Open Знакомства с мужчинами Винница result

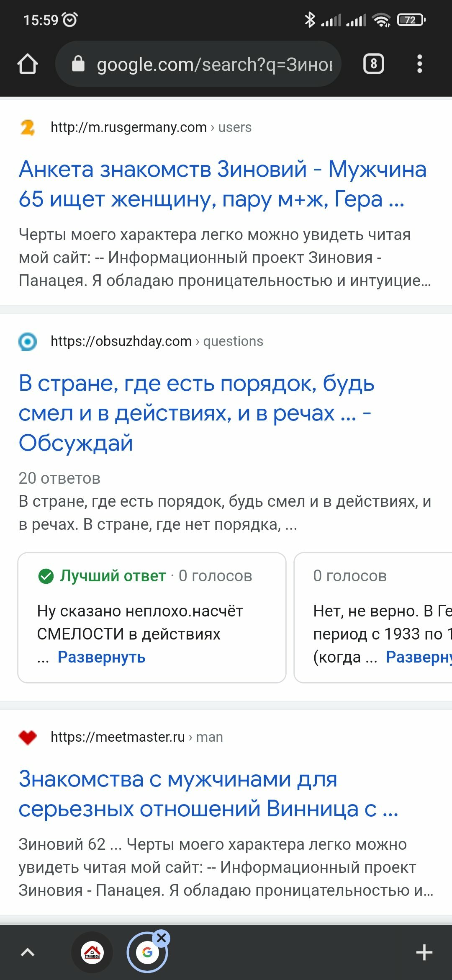pyautogui.click(x=208, y=794)
